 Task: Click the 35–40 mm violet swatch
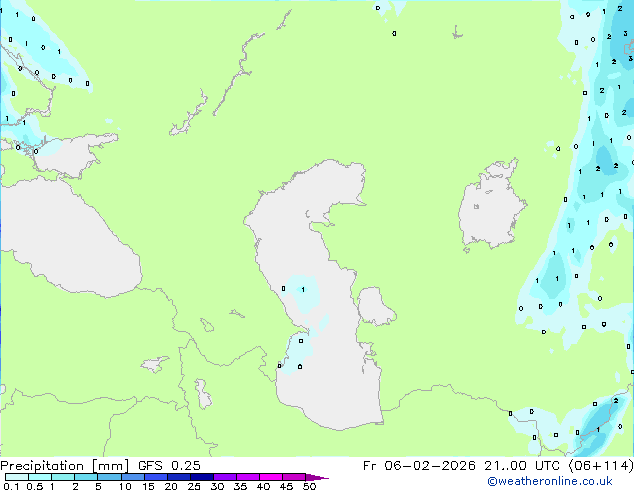tap(248, 477)
